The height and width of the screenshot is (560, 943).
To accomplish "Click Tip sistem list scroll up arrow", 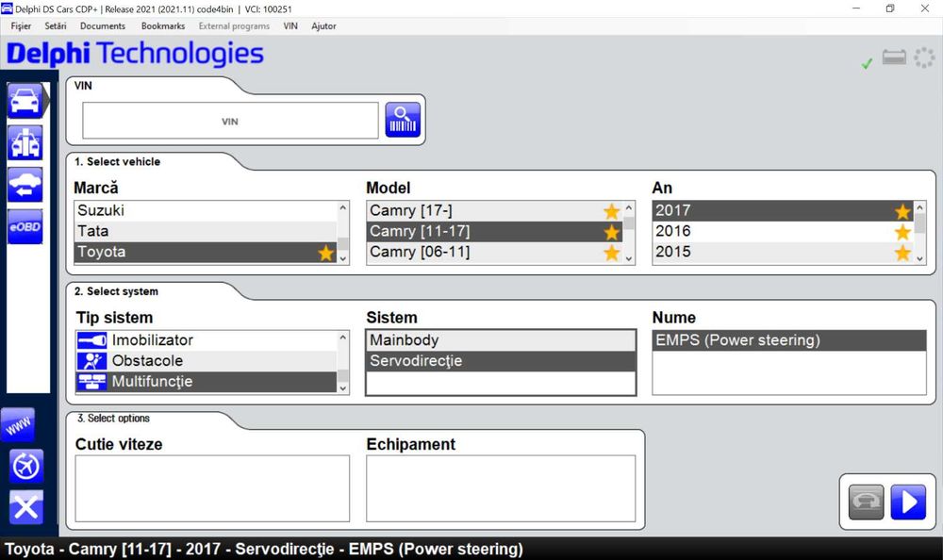I will (x=343, y=338).
